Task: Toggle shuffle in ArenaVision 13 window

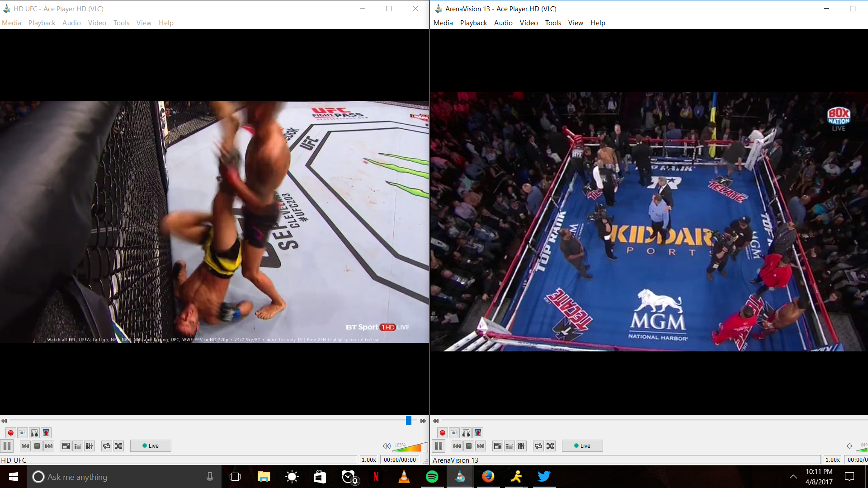Action: tap(550, 446)
